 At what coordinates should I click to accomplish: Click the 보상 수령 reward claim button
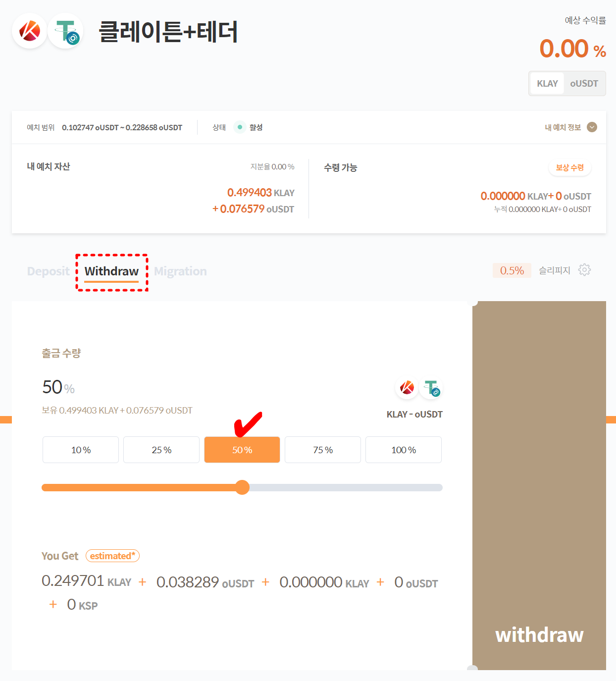[570, 168]
